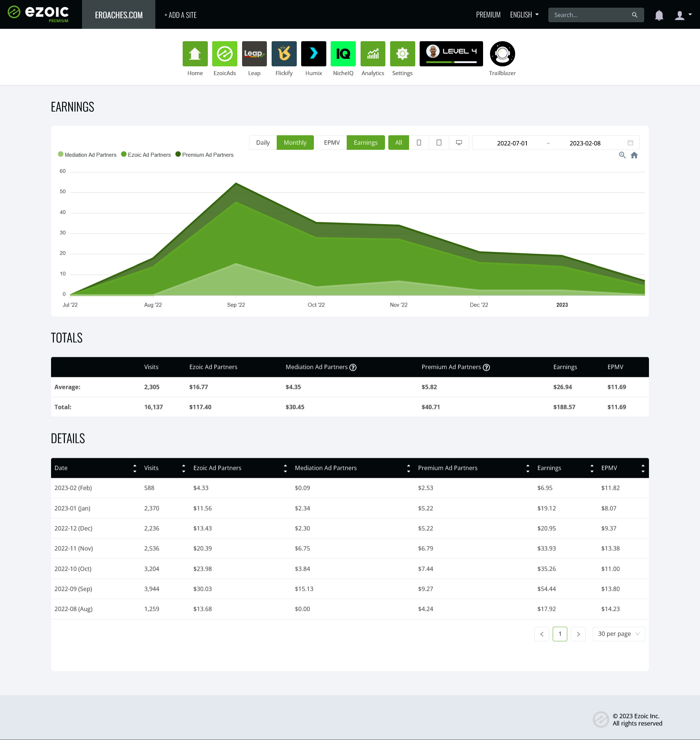Open the EzoicAds app icon
Viewport: 700px width, 740px height.
pyautogui.click(x=225, y=54)
